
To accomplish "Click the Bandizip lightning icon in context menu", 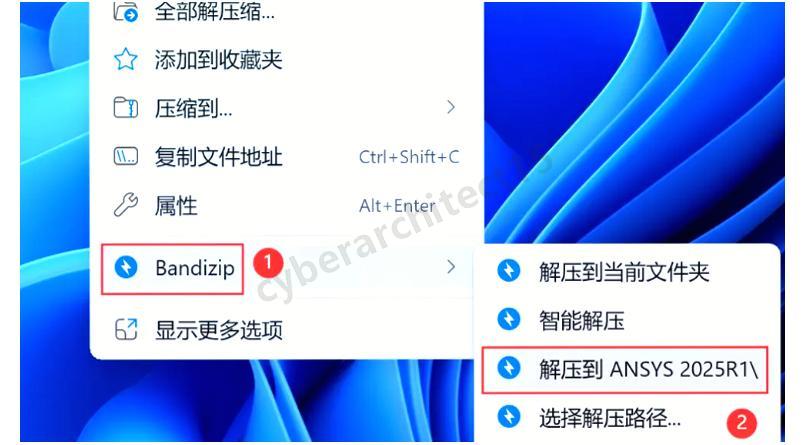I will 126,267.
